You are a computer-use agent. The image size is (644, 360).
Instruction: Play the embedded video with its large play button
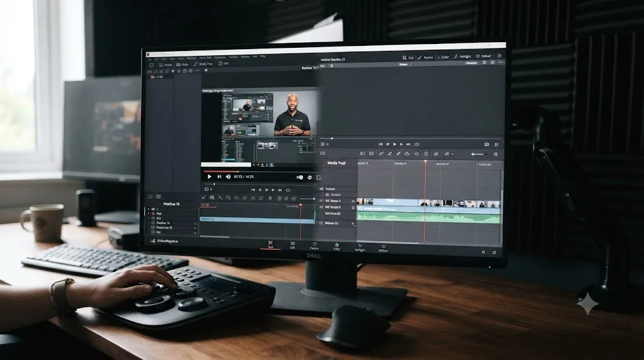coord(209,177)
